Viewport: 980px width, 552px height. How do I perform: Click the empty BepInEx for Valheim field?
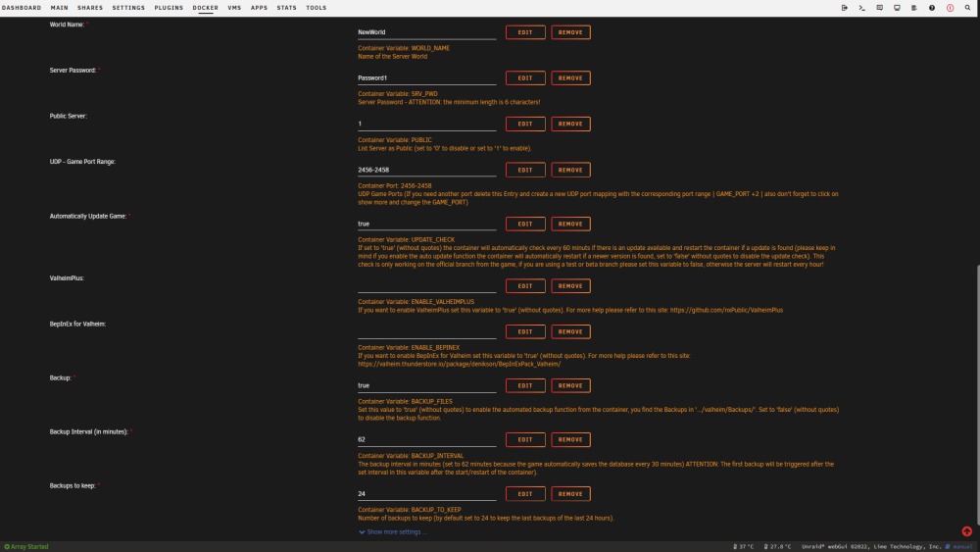click(x=427, y=332)
